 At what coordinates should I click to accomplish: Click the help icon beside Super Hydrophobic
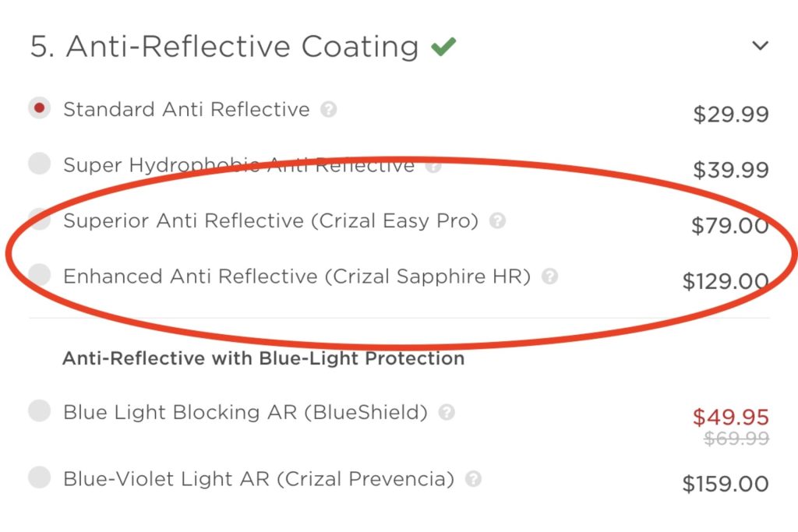433,165
